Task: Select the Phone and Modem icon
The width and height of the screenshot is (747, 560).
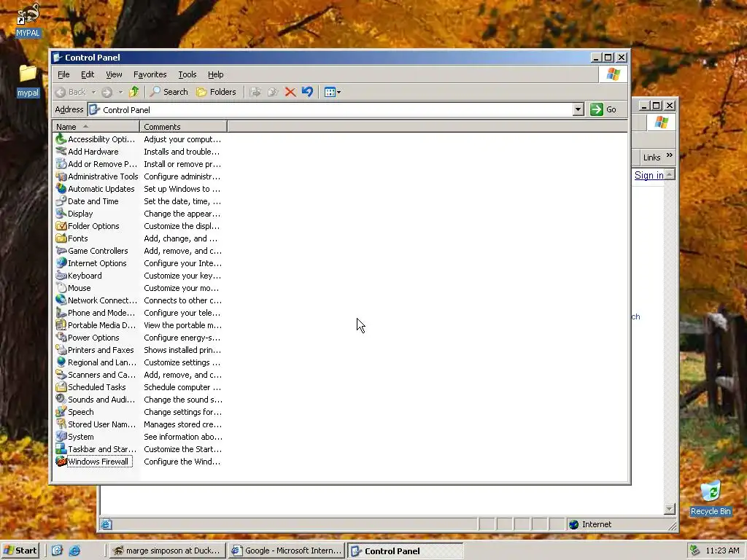Action: click(x=61, y=312)
